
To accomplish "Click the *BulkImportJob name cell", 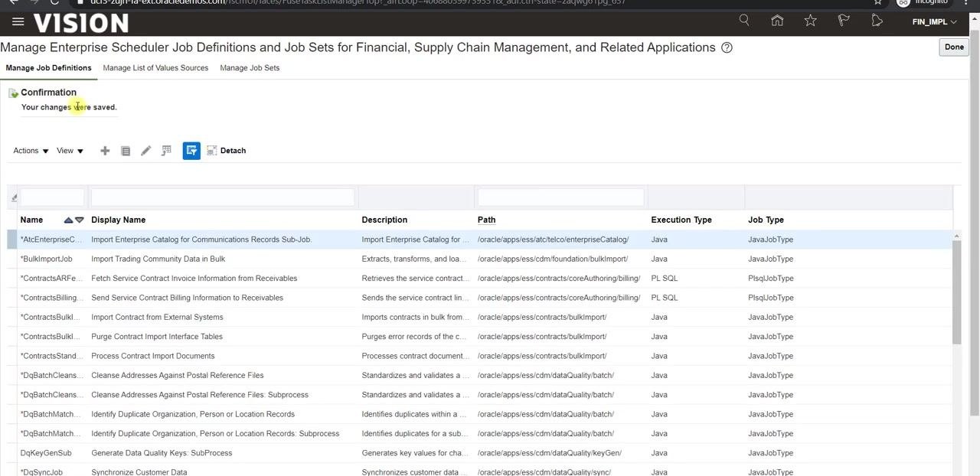I will [x=46, y=259].
